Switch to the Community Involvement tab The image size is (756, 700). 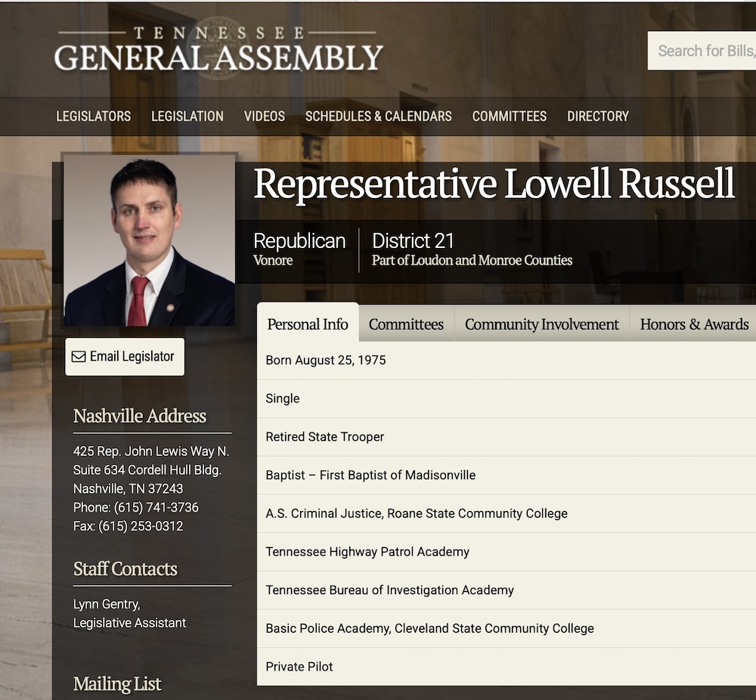tap(541, 324)
